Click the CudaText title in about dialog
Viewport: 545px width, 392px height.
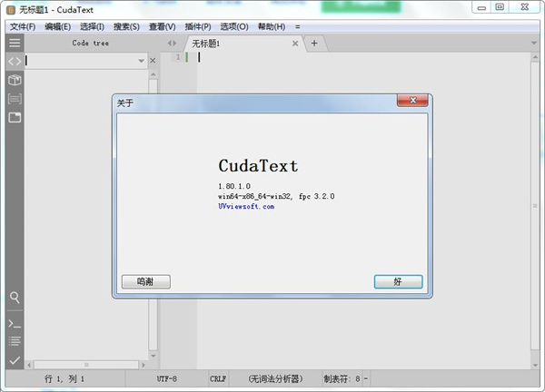258,166
